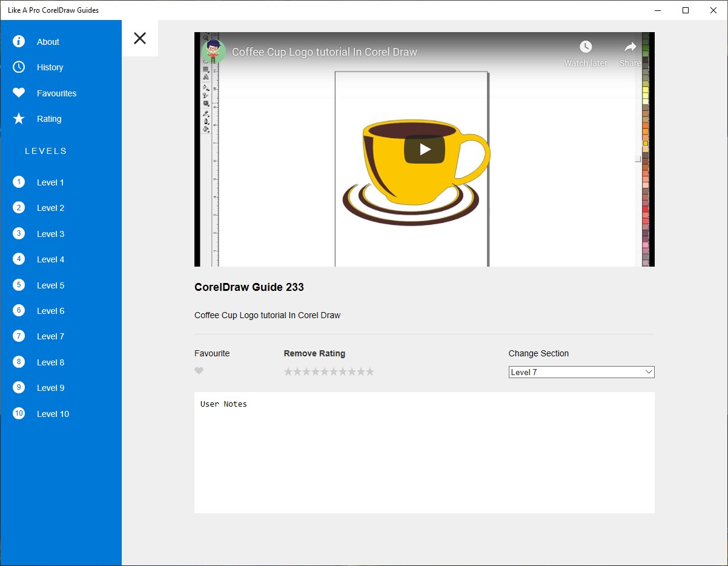Viewport: 728px width, 566px height.
Task: Click the Share arrow on video
Action: (x=630, y=47)
